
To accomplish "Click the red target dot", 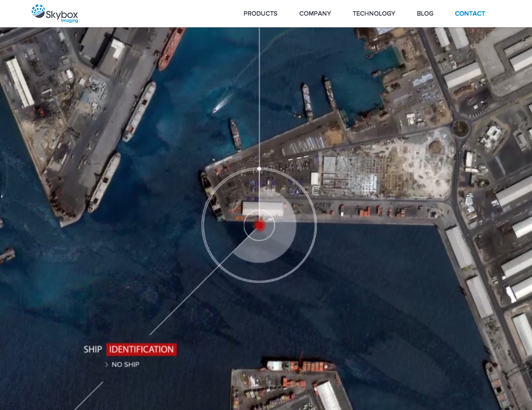I will [259, 225].
